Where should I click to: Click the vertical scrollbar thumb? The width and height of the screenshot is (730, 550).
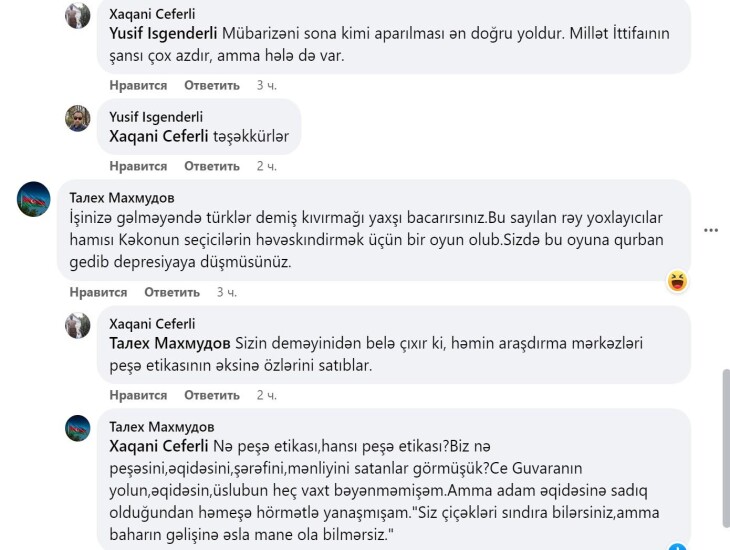(726, 448)
